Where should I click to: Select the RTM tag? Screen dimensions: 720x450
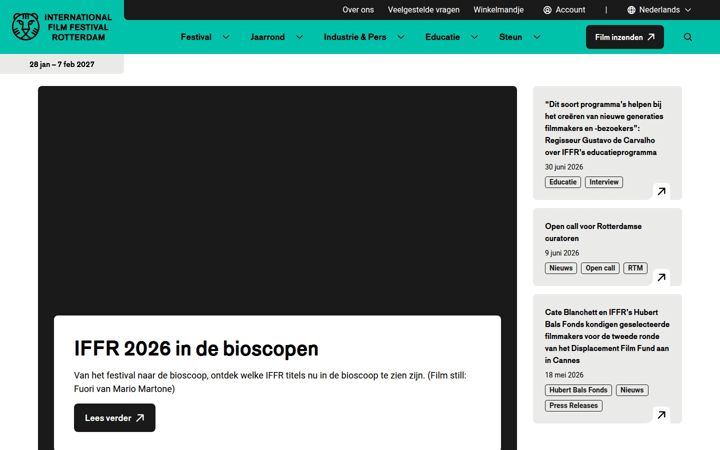pyautogui.click(x=635, y=268)
